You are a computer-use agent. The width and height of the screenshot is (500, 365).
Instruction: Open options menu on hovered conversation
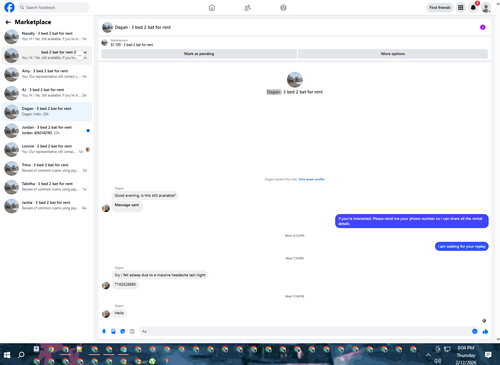(80, 56)
